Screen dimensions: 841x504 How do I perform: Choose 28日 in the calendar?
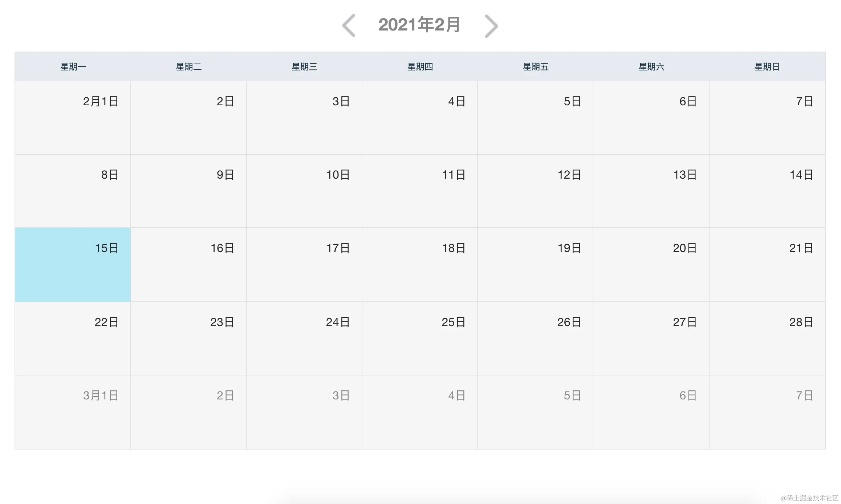767,338
